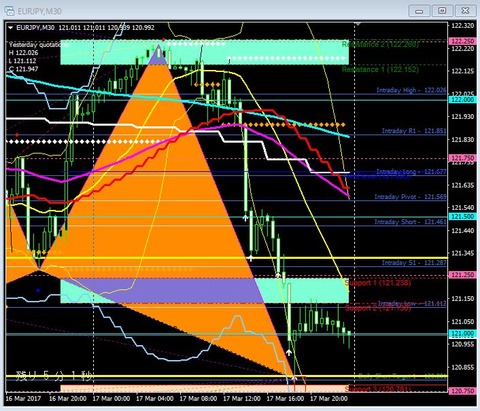Click the pink 120.750 price tag
The height and width of the screenshot is (411, 480).
tap(463, 391)
